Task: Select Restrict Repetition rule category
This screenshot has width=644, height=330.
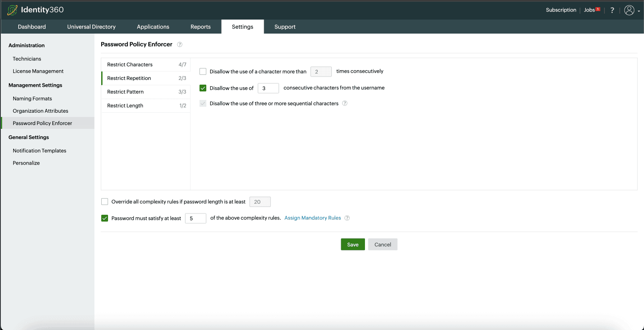Action: (x=145, y=78)
